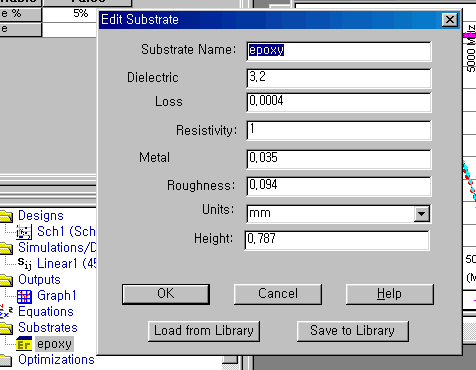Select Sch1 schematic label in tree
The image size is (476, 370).
click(x=66, y=232)
